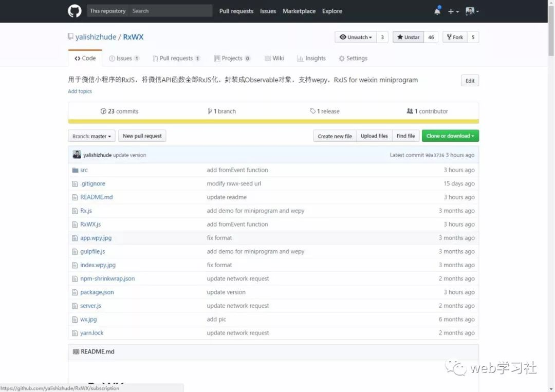Go to Issues in top navbar
This screenshot has width=555, height=392.
[268, 11]
